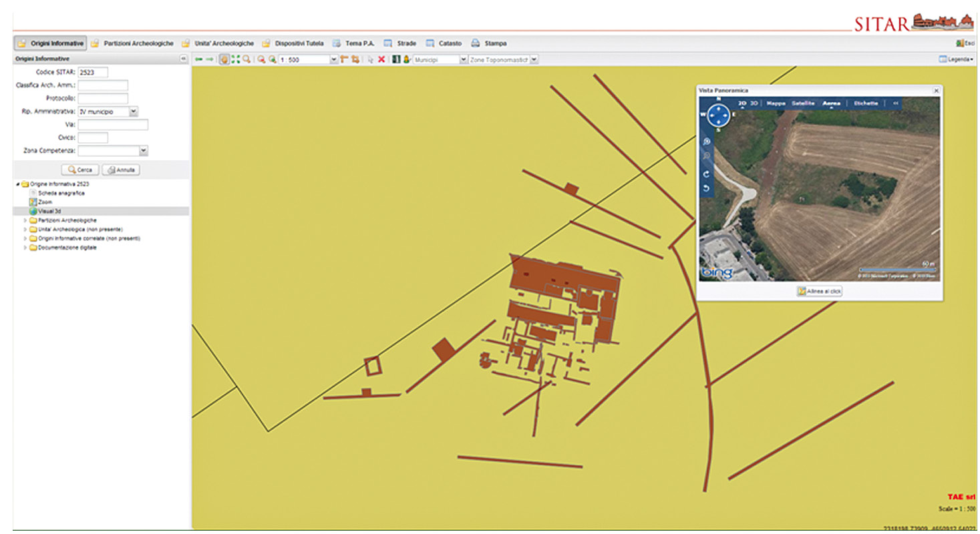Click the zoom-in magnifier icon
Image resolution: width=980 pixels, height=534 pixels.
coord(273,59)
